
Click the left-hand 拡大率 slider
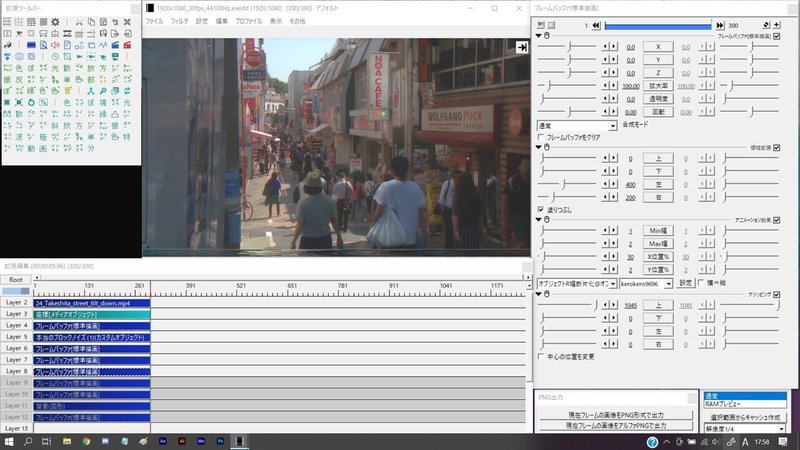tap(567, 86)
